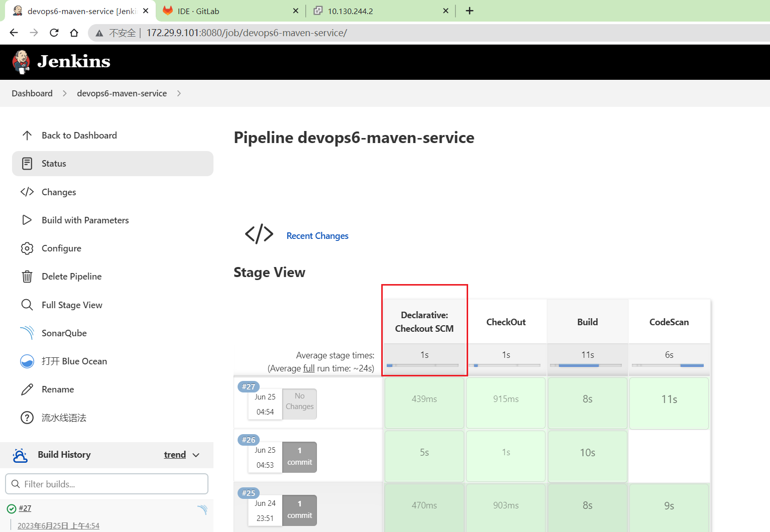Click the 1 commit box for build #25

pos(299,510)
